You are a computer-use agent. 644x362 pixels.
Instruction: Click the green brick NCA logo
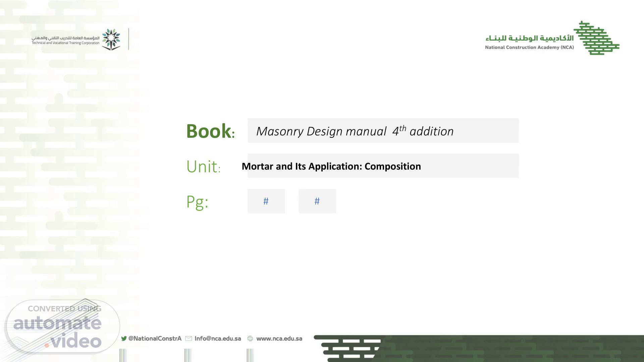tap(597, 38)
